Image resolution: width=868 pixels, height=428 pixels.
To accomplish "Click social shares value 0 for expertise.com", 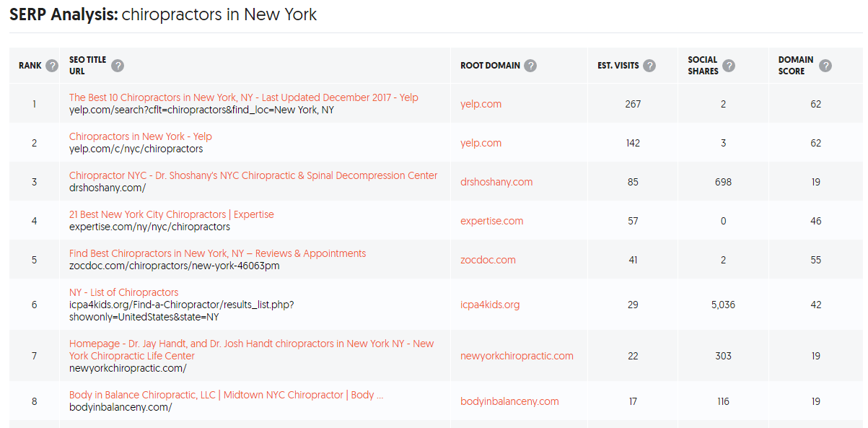I will (723, 221).
